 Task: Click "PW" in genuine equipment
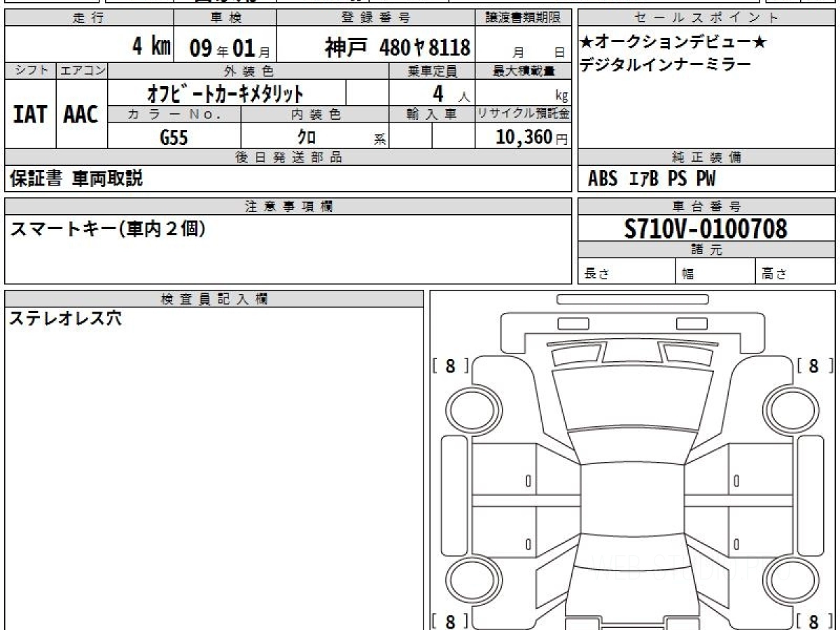(706, 180)
